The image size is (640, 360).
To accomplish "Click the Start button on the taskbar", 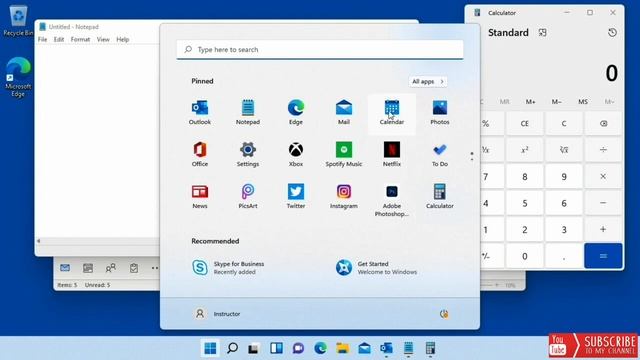I will pos(210,348).
